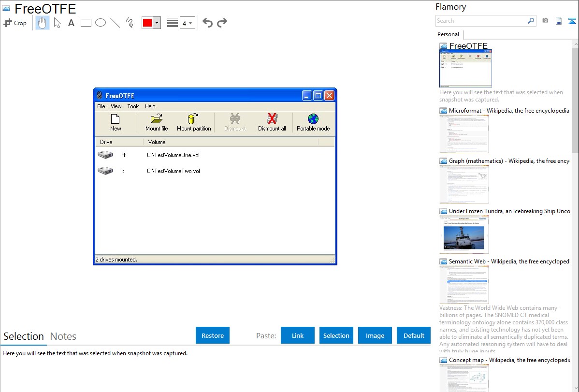
Task: Activate the hand pan tool
Action: click(x=42, y=23)
